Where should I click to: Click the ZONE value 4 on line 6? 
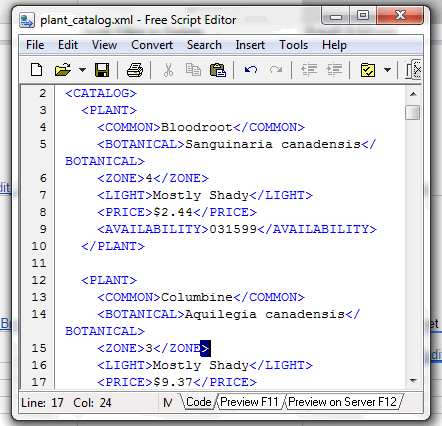pyautogui.click(x=149, y=178)
